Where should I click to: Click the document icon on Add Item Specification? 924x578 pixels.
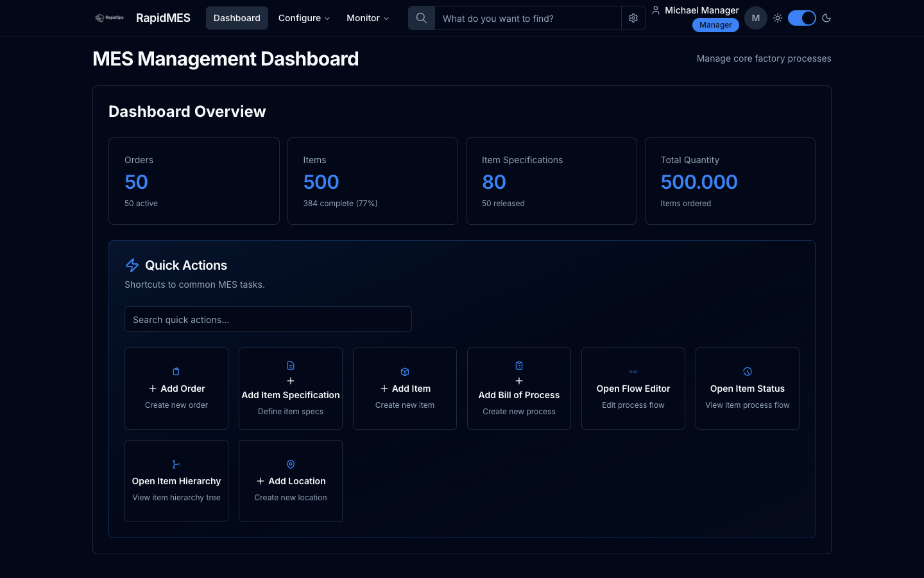[291, 365]
